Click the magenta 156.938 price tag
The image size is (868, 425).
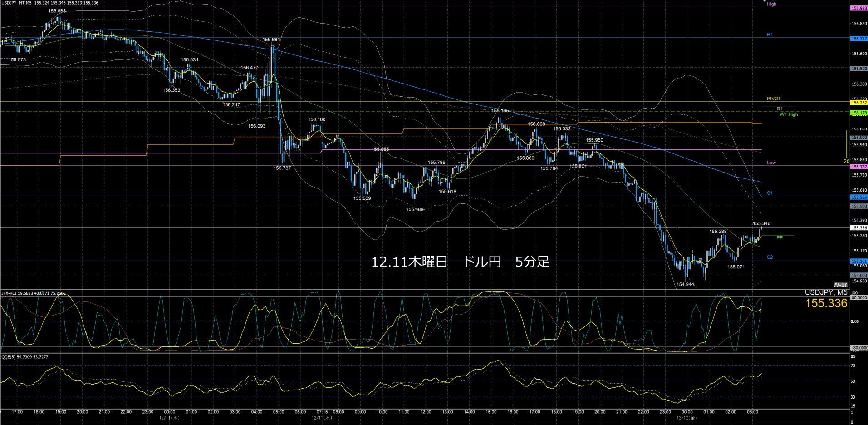859,8
